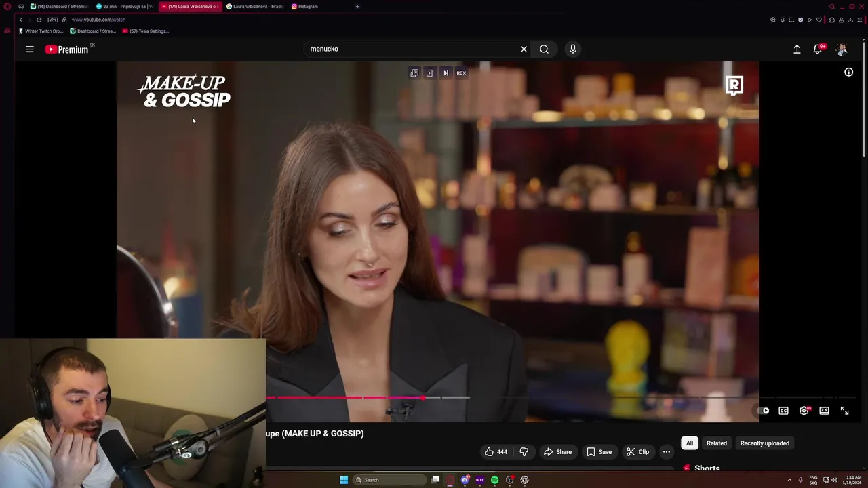Open the extensions cube icon
Image resolution: width=868 pixels, height=488 pixels.
tap(832, 20)
